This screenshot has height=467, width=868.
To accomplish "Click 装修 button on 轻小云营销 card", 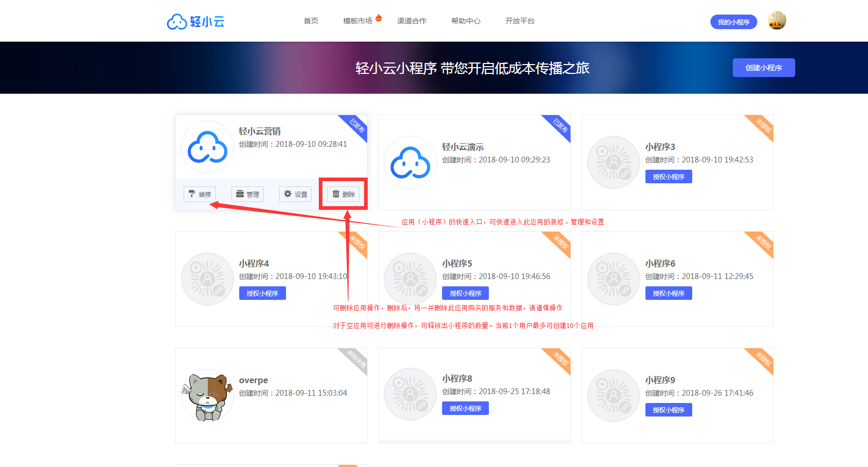I will (x=200, y=194).
